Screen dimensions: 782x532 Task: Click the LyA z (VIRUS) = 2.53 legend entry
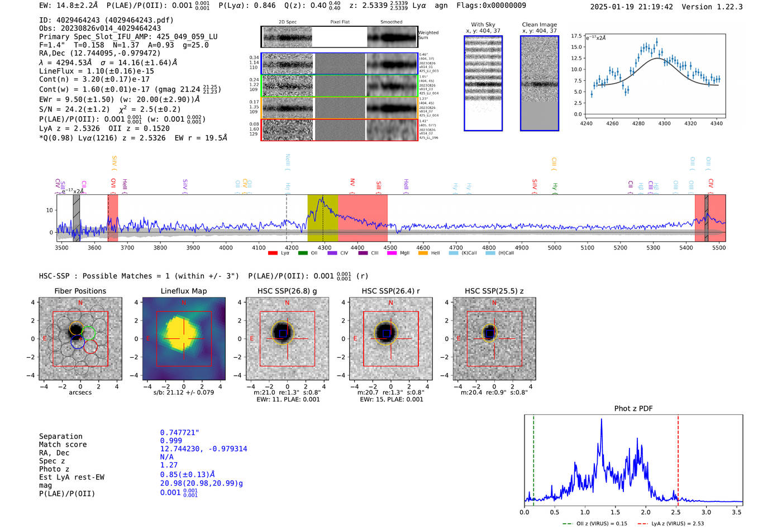[x=670, y=524]
